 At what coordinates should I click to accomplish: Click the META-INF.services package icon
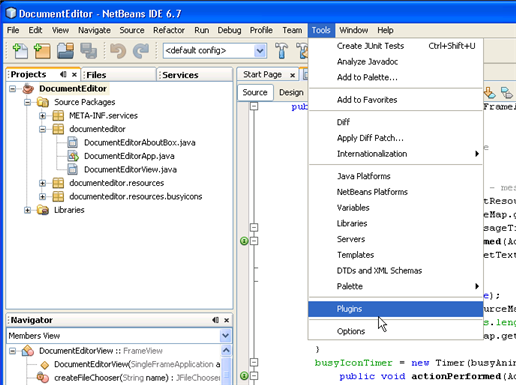(58, 116)
